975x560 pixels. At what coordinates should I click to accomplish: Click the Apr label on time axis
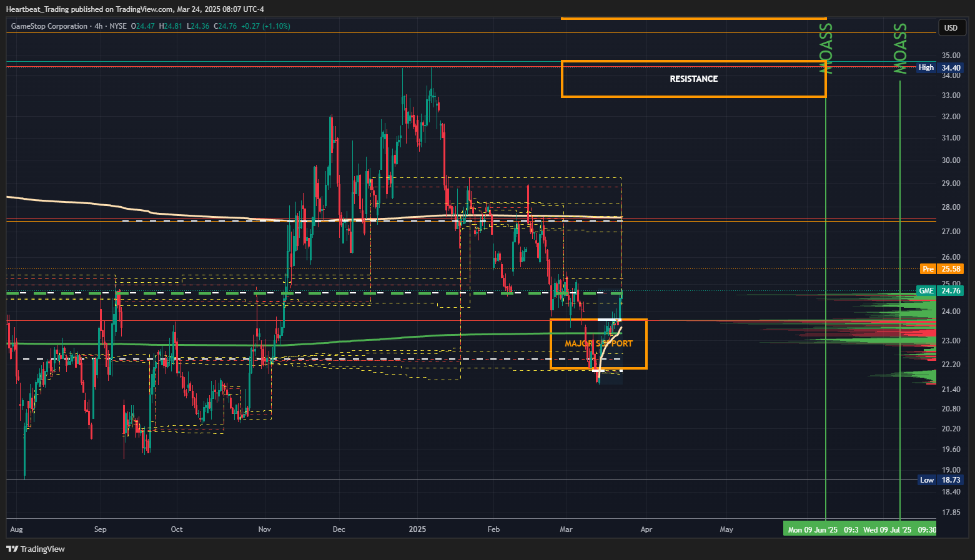[646, 529]
